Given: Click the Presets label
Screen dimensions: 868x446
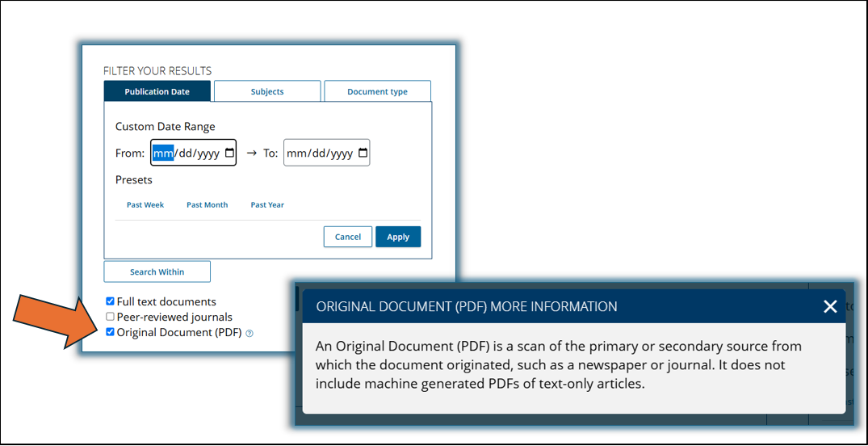Looking at the screenshot, I should (x=133, y=180).
